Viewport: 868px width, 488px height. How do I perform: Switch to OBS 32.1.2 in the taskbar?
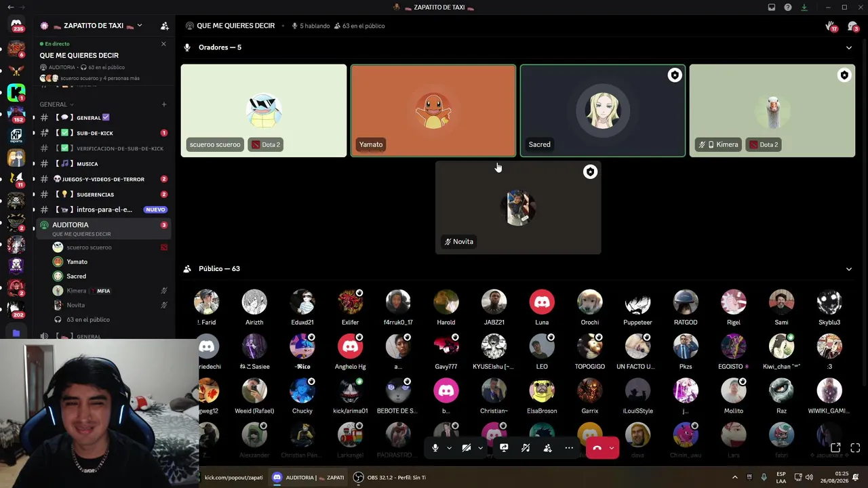click(390, 477)
